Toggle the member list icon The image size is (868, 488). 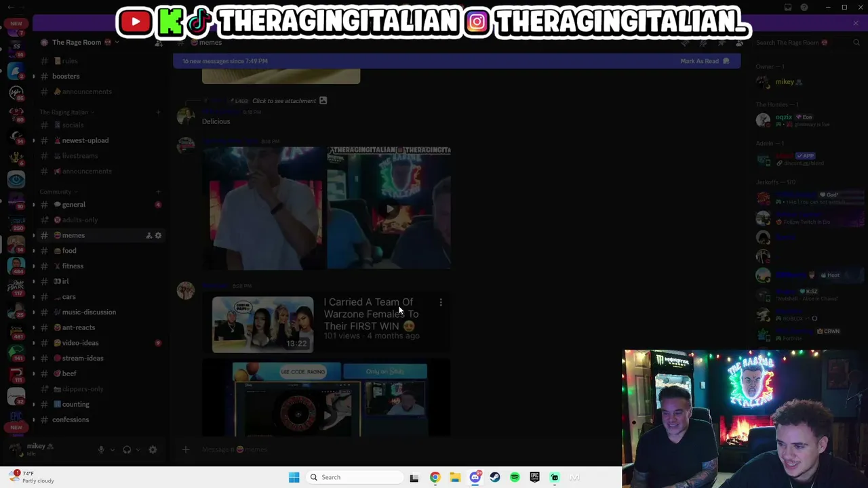click(x=739, y=43)
